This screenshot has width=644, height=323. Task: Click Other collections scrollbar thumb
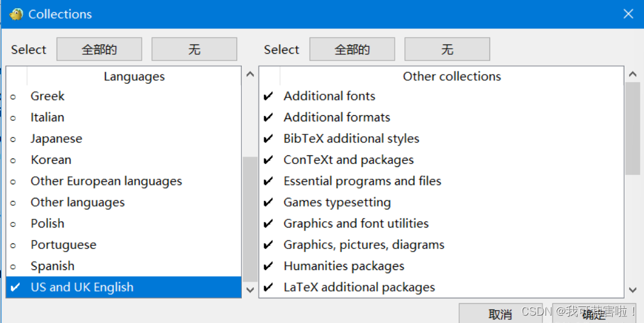coord(632,128)
